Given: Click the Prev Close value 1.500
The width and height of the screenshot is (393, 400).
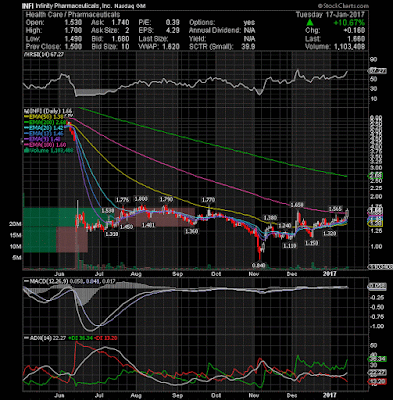Looking at the screenshot, I should pos(74,46).
